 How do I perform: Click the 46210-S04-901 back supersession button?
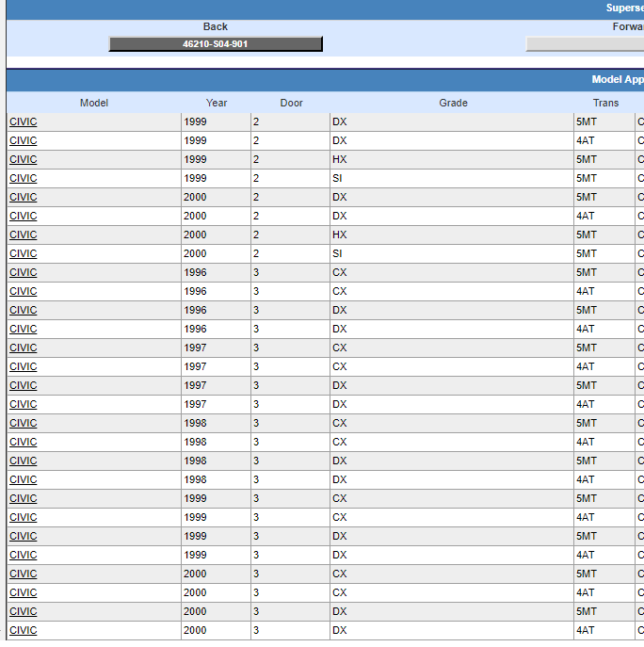click(x=215, y=44)
